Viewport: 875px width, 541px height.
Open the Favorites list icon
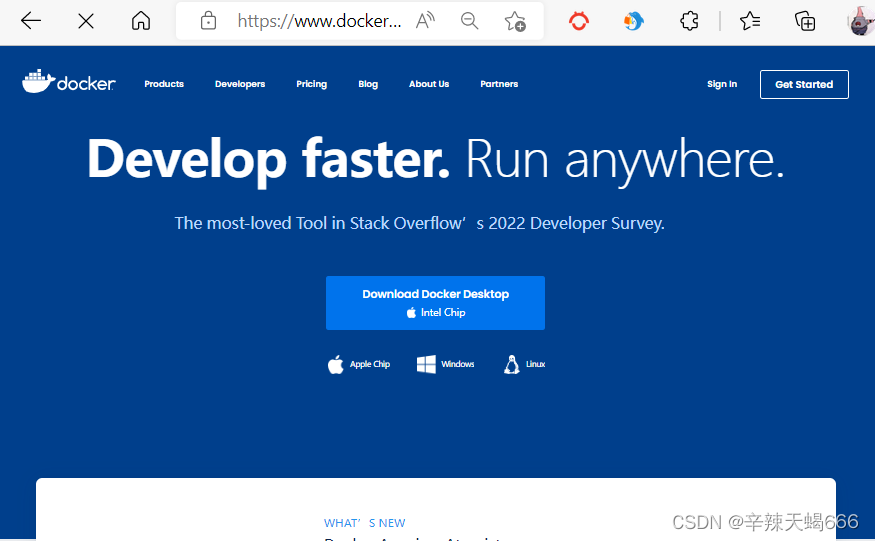(x=750, y=21)
